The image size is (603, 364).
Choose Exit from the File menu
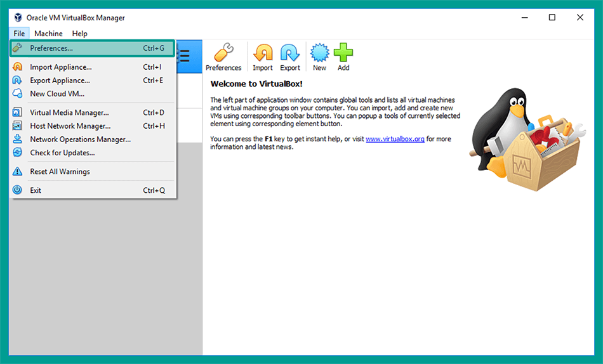pyautogui.click(x=92, y=190)
